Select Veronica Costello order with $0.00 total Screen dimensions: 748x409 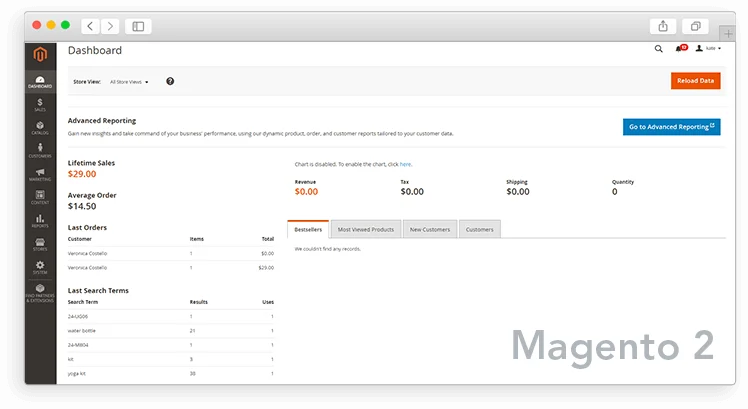point(171,253)
